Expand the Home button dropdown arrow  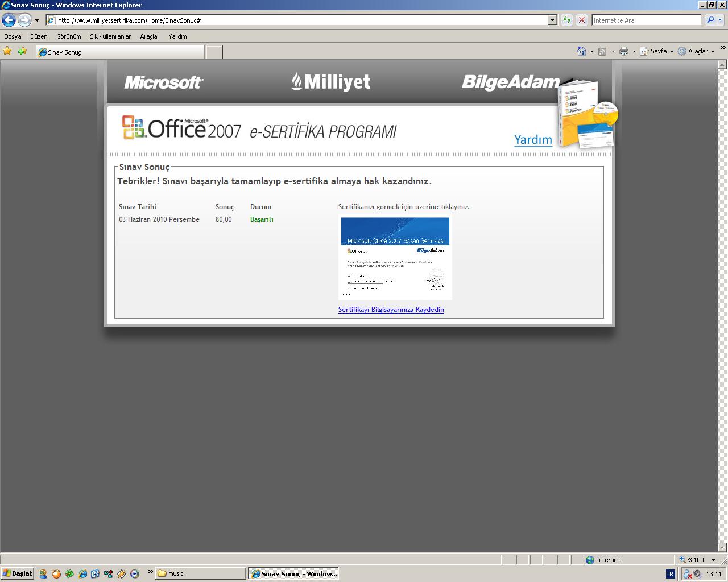click(592, 51)
